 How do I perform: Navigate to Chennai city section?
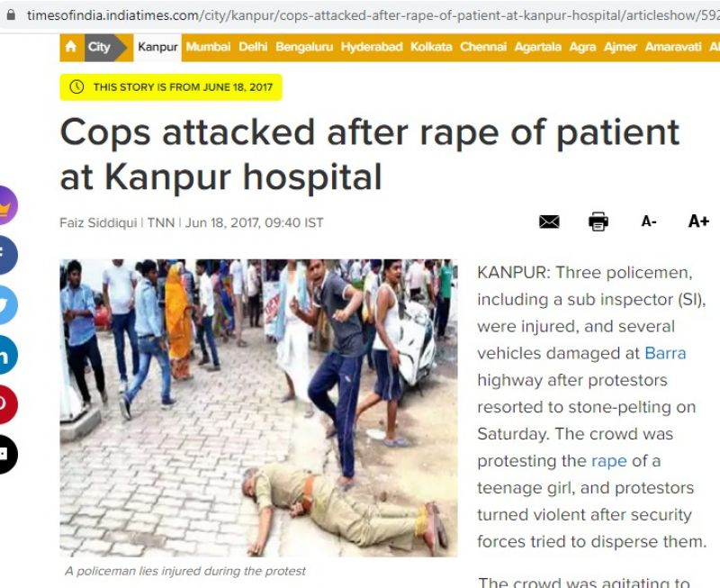pos(483,47)
